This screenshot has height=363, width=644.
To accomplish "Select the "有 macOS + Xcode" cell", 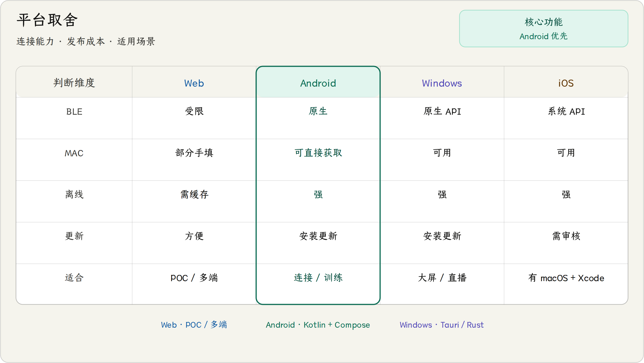I will pos(566,278).
